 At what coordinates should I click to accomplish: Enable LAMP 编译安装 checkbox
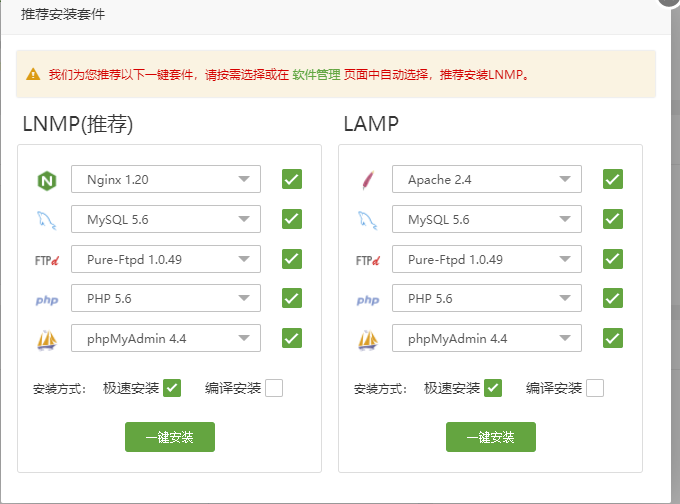pyautogui.click(x=595, y=388)
